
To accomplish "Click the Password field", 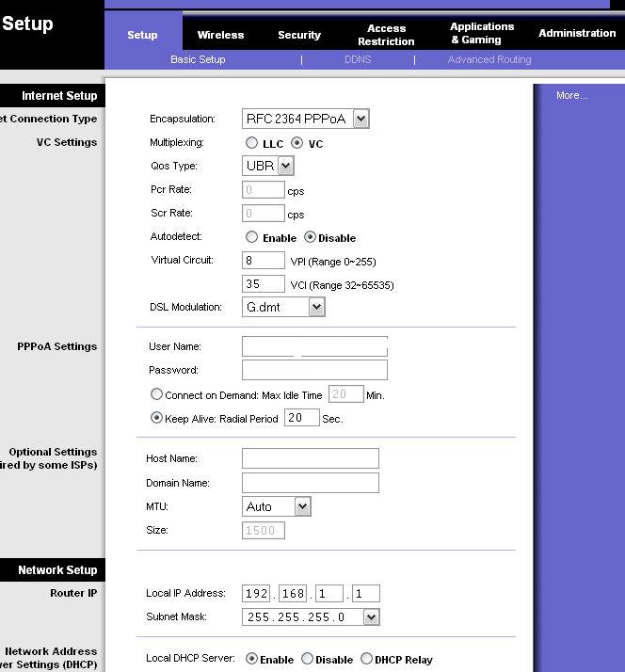I will coord(314,370).
